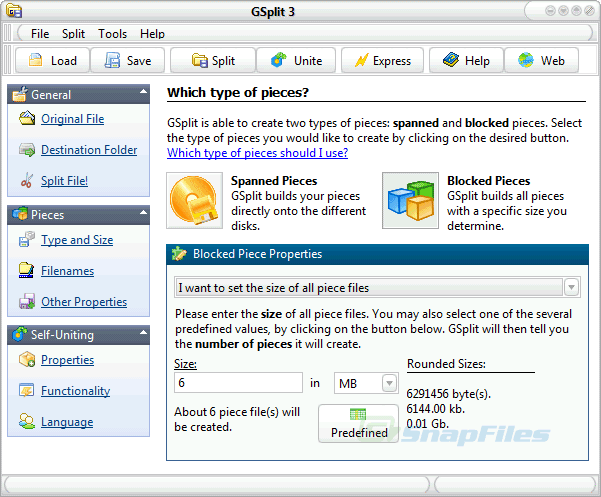Open the Tools menu
The image size is (601, 497).
(x=112, y=34)
